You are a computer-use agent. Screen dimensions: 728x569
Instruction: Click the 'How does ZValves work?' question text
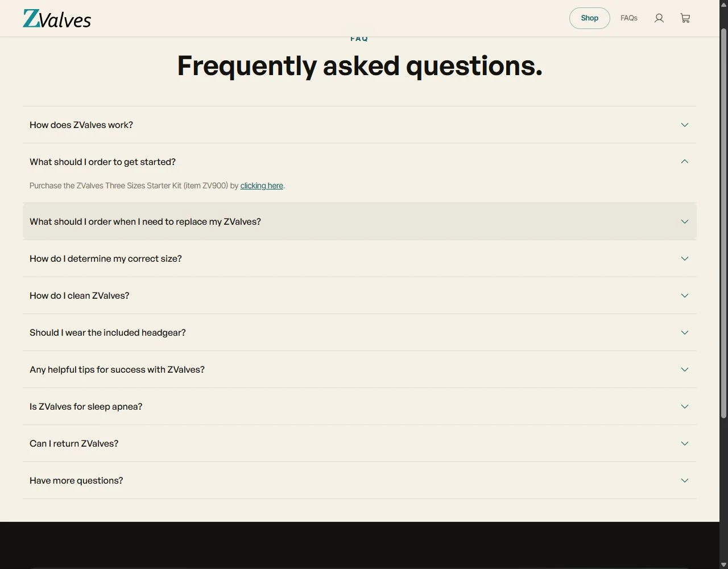[x=81, y=125]
